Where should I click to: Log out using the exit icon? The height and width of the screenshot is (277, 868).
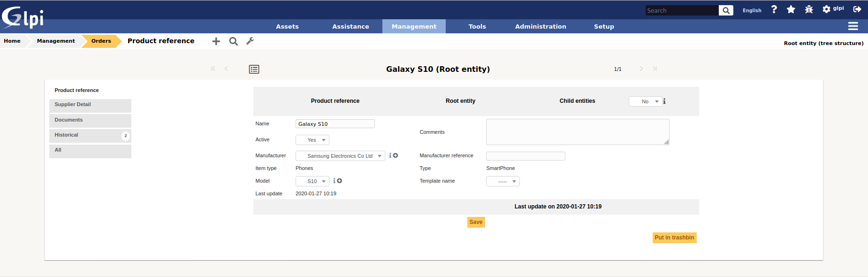pyautogui.click(x=857, y=9)
